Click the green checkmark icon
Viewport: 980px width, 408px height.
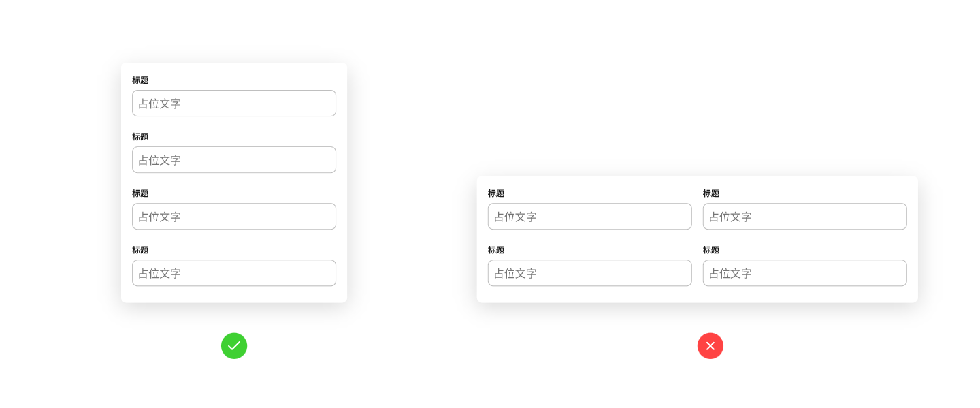pyautogui.click(x=234, y=346)
